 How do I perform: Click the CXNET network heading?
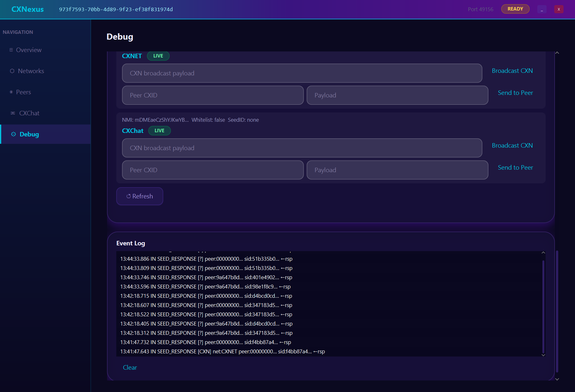132,56
